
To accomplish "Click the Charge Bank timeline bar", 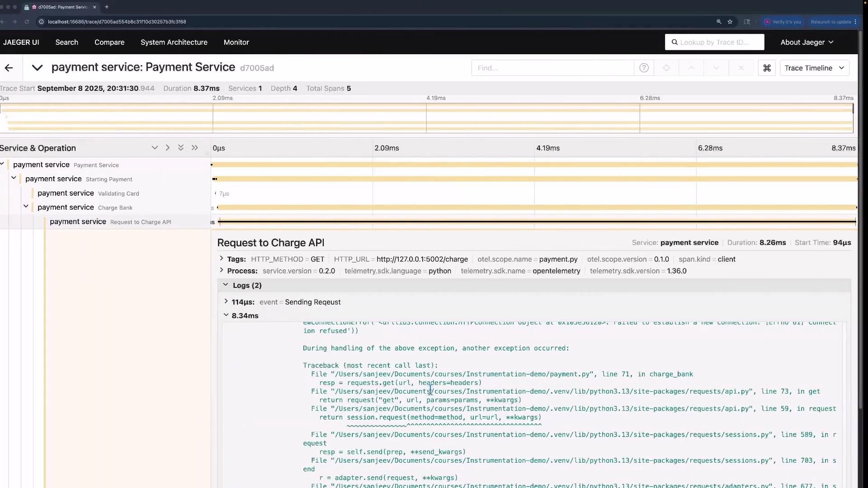I will pyautogui.click(x=538, y=207).
